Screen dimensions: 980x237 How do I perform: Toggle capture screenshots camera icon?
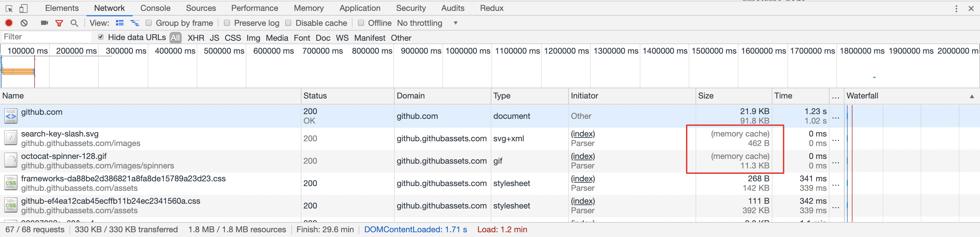click(45, 23)
